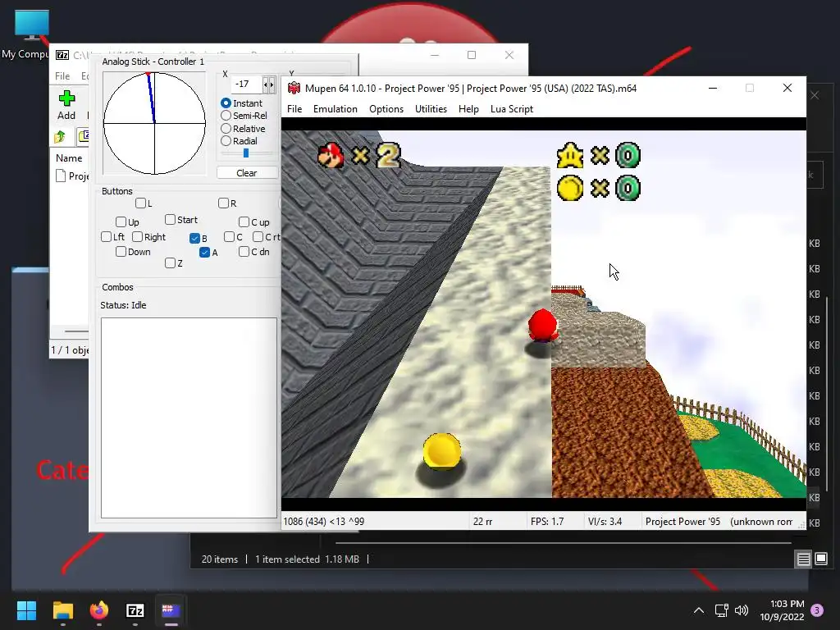
Task: Click the '22 rr' rerecord count
Action: pos(482,521)
